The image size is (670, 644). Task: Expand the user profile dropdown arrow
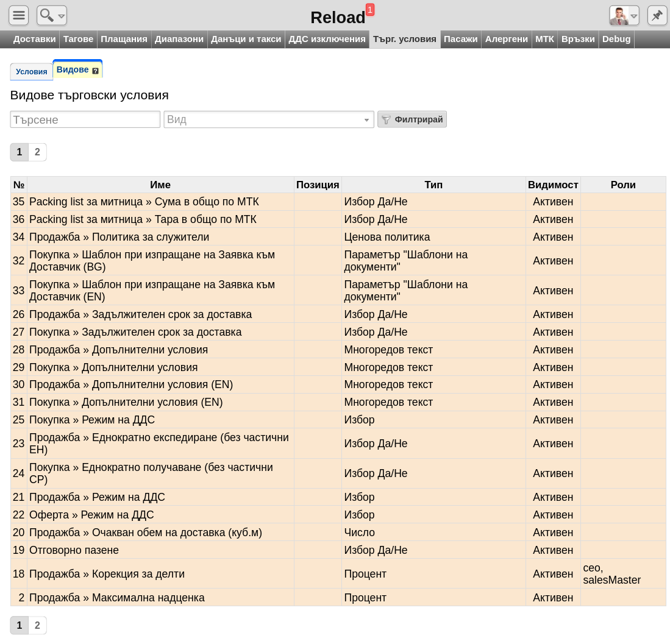(x=634, y=16)
